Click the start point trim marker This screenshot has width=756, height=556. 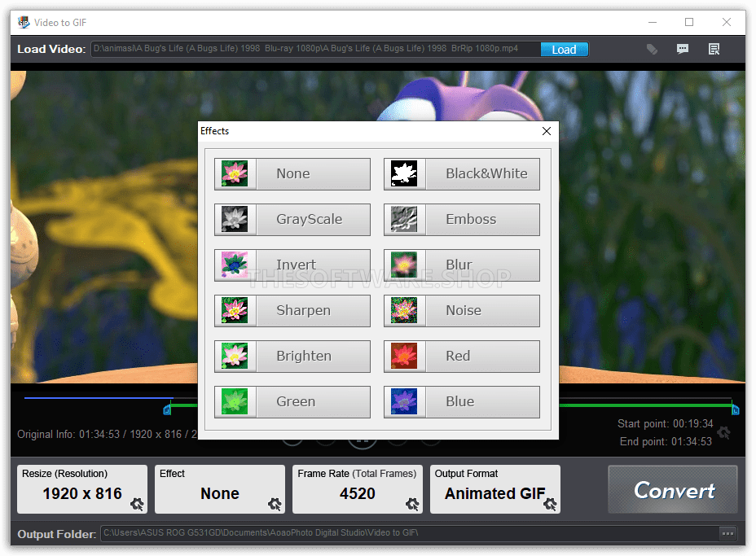pos(167,410)
